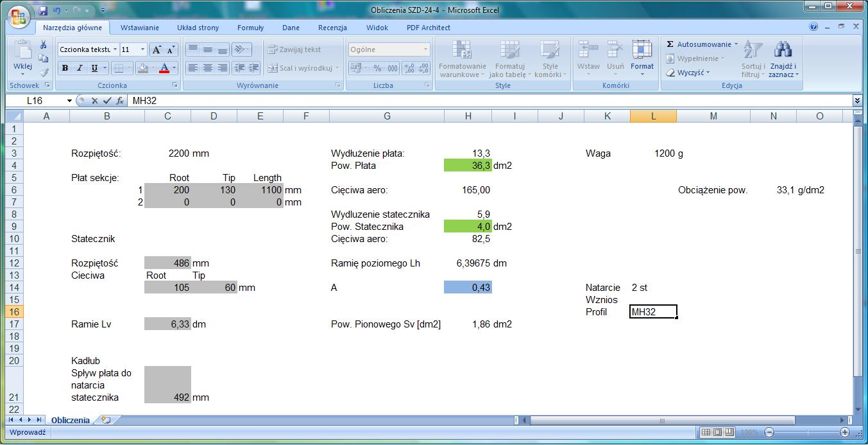Insert new worksheet tab icon

106,420
